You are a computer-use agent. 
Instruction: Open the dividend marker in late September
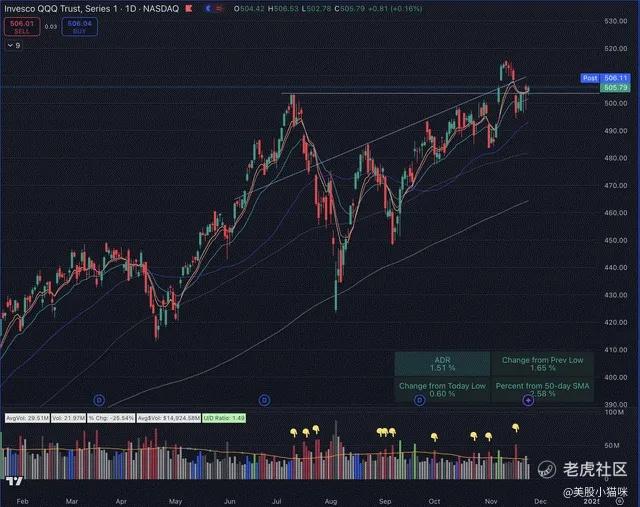pyautogui.click(x=420, y=400)
